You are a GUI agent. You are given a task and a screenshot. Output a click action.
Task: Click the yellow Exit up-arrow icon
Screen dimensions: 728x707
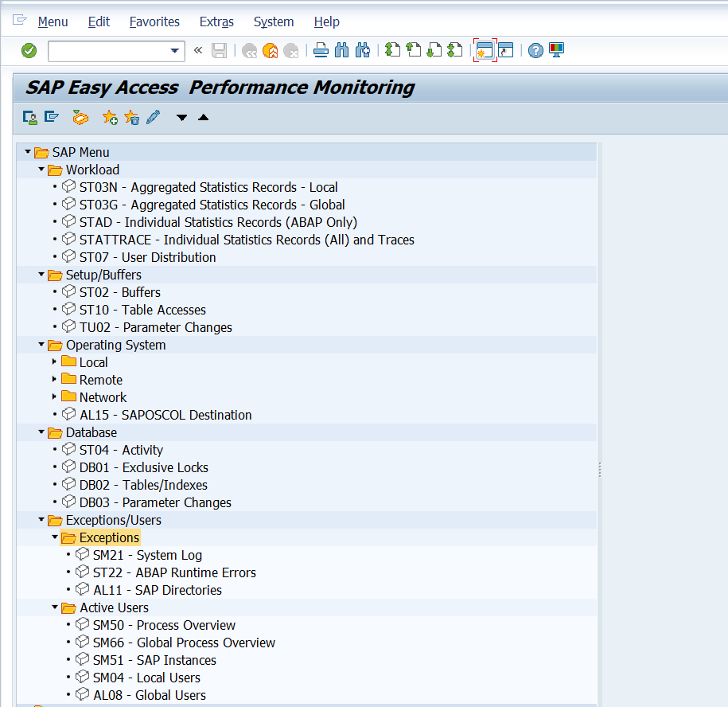271,51
